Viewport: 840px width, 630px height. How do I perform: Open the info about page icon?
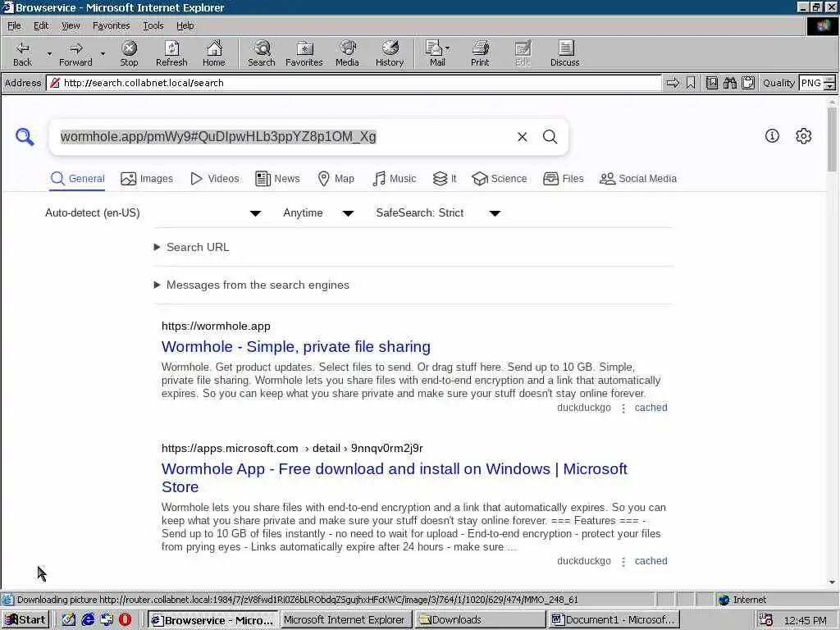[x=772, y=136]
